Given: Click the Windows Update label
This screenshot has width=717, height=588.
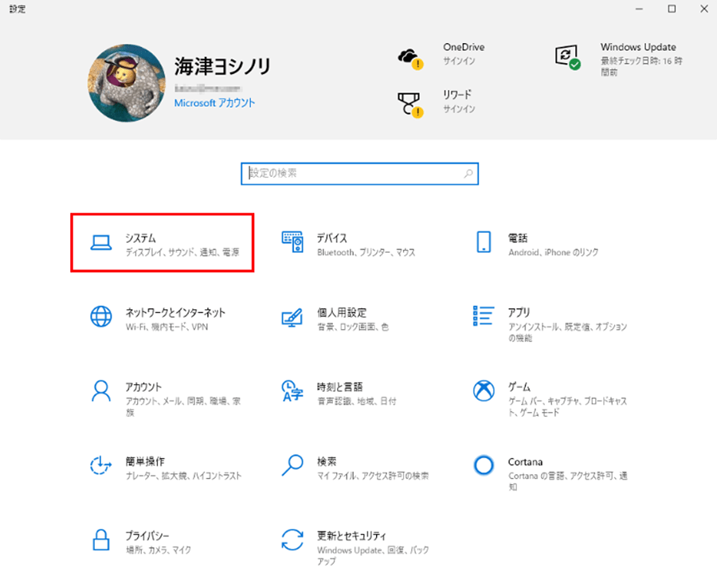Looking at the screenshot, I should pyautogui.click(x=638, y=47).
